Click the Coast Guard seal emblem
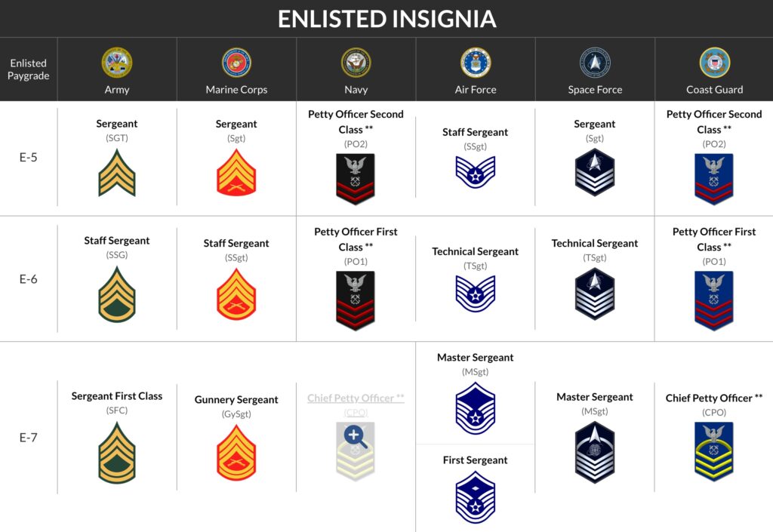Screen dimensions: 773x532 (714, 63)
